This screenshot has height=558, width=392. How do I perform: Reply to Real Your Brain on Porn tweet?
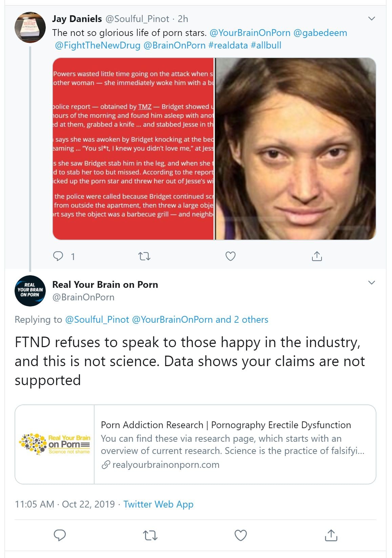[60, 535]
